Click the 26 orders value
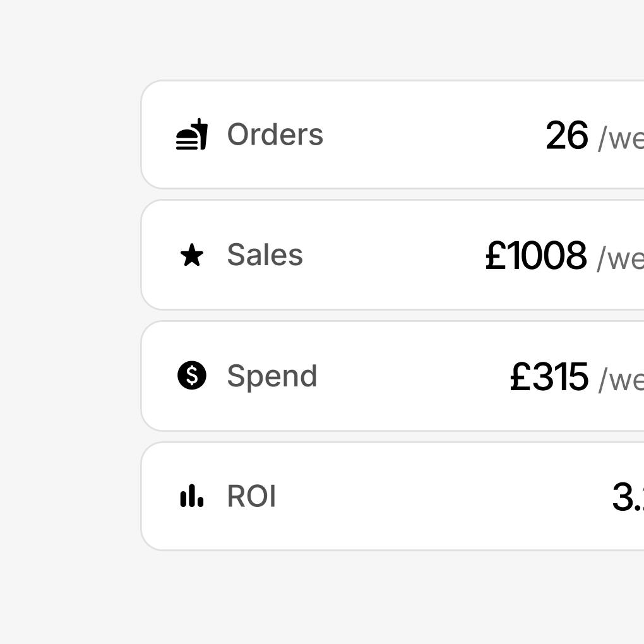 (x=566, y=136)
